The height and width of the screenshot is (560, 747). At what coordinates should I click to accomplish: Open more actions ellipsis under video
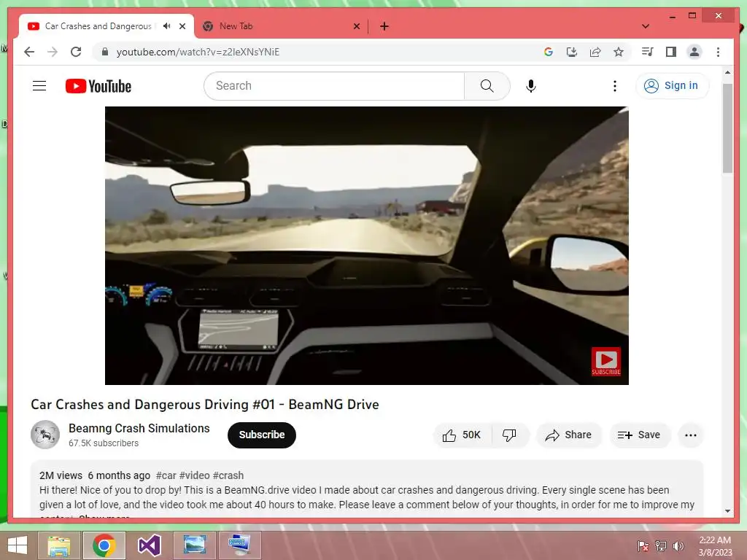coord(690,435)
